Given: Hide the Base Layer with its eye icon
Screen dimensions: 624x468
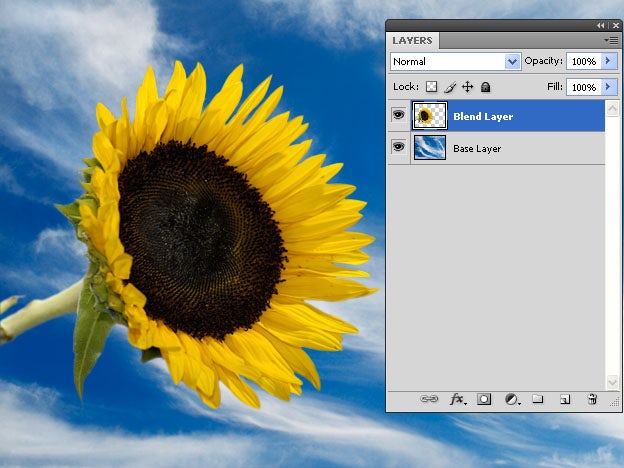Looking at the screenshot, I should pos(399,147).
